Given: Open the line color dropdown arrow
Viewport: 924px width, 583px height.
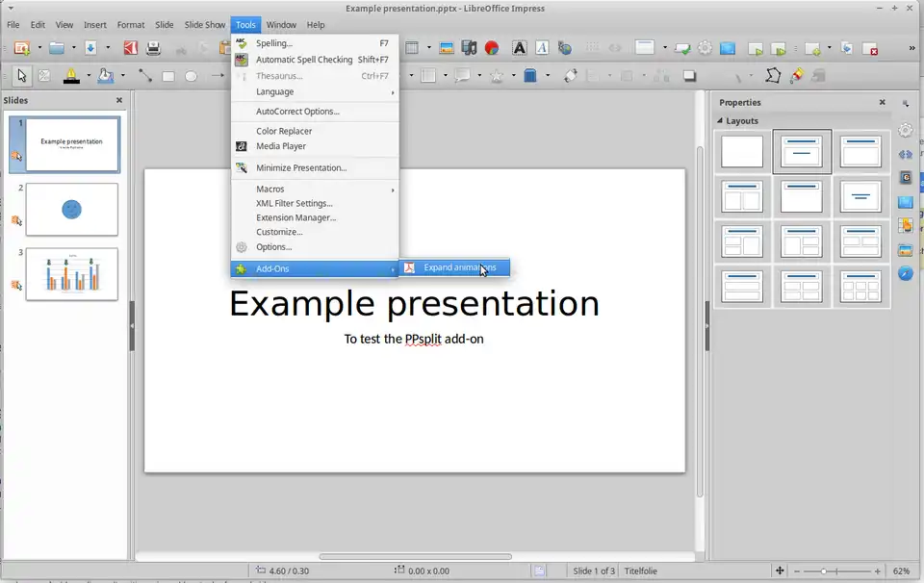Looking at the screenshot, I should pyautogui.click(x=89, y=76).
